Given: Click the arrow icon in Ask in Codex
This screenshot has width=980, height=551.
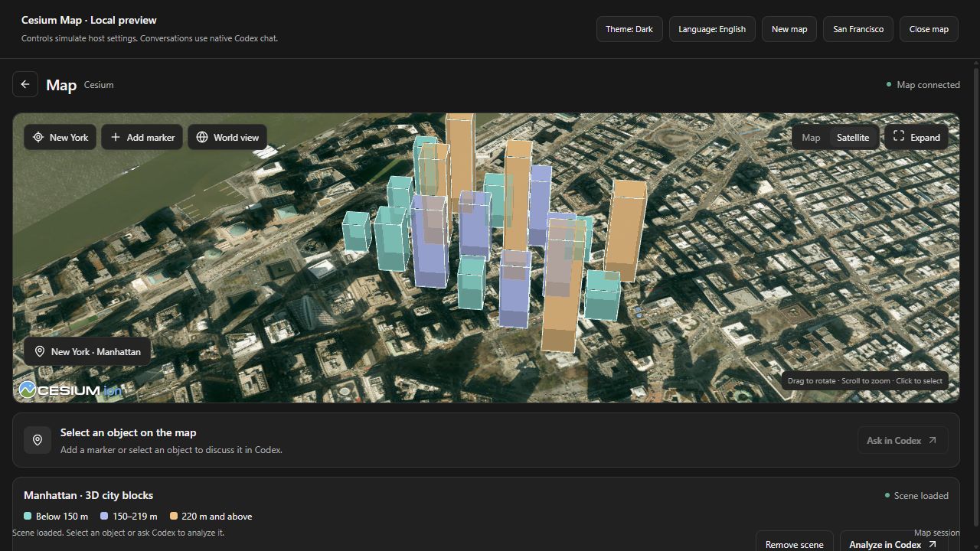Looking at the screenshot, I should click(932, 440).
